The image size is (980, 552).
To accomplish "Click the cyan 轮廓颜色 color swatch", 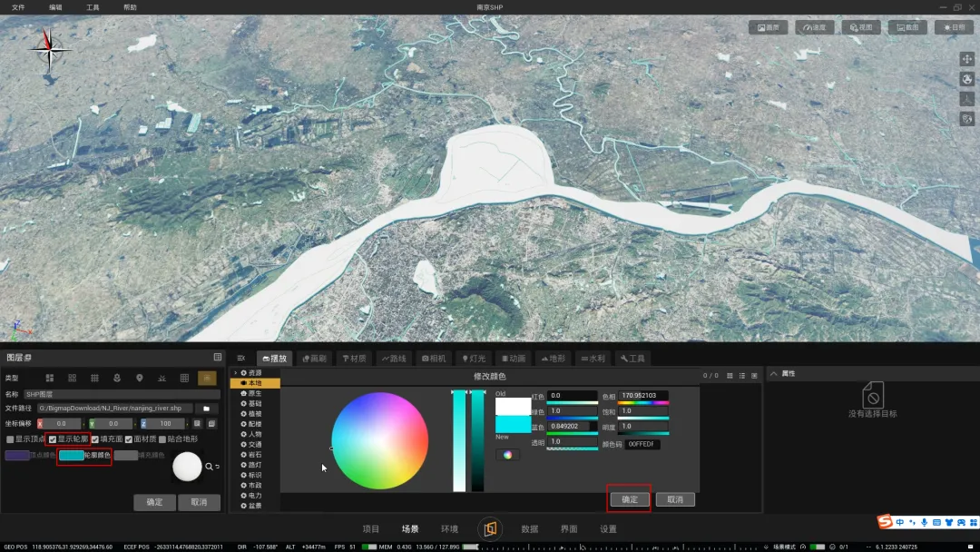I will pyautogui.click(x=72, y=456).
